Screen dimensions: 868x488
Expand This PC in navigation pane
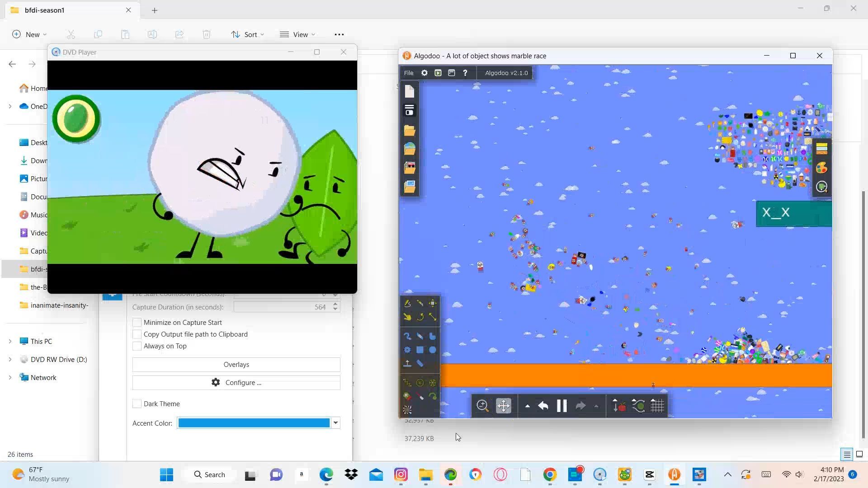[10, 342]
